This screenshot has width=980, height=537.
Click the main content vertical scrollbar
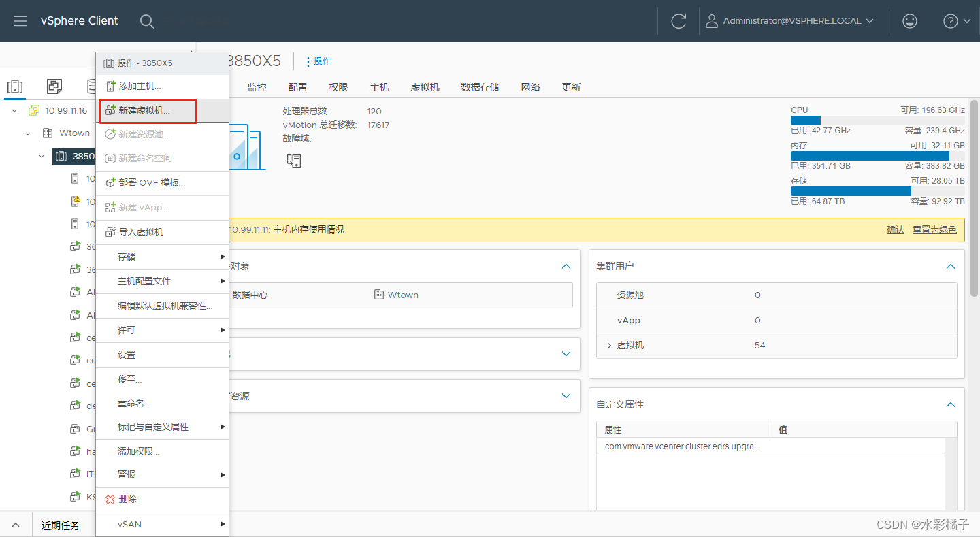974,197
